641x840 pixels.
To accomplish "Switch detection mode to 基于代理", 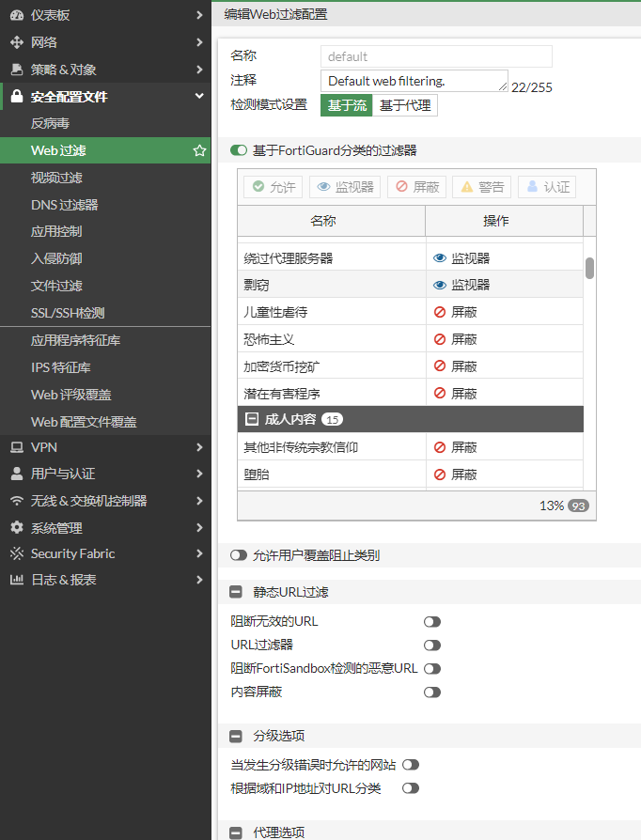I will pos(405,105).
